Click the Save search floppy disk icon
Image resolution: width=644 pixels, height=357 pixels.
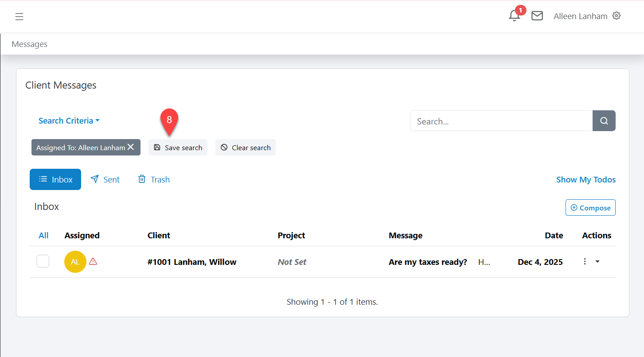click(x=157, y=147)
